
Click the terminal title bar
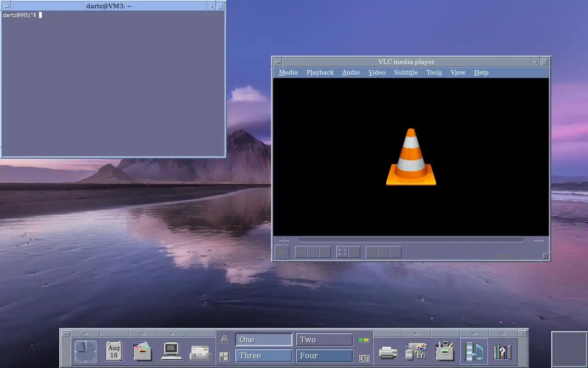pyautogui.click(x=108, y=6)
